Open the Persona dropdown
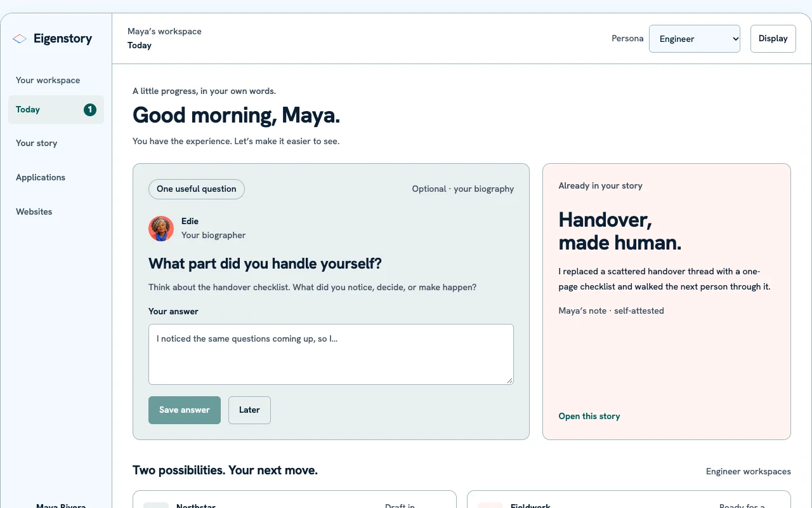 point(695,39)
